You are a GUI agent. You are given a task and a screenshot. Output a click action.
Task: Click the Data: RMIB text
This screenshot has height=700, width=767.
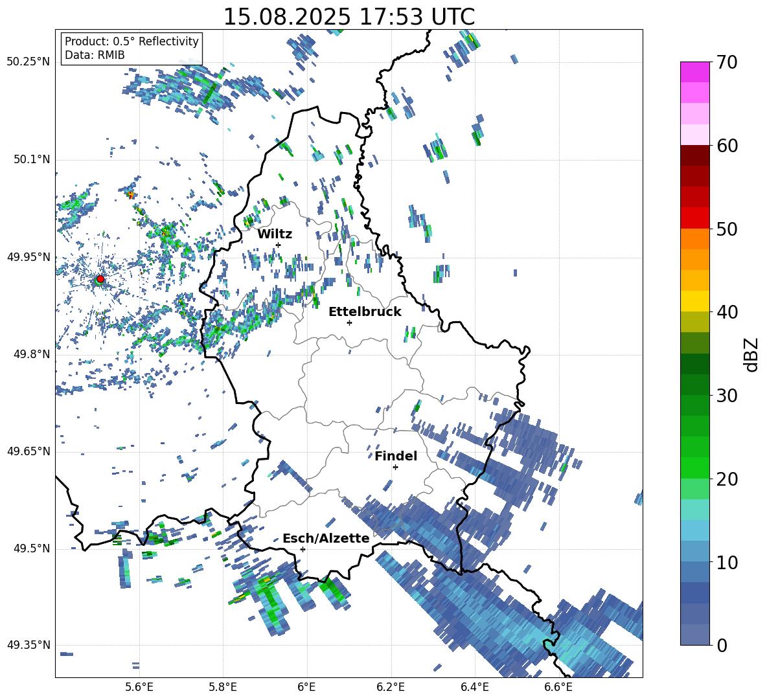[95, 55]
